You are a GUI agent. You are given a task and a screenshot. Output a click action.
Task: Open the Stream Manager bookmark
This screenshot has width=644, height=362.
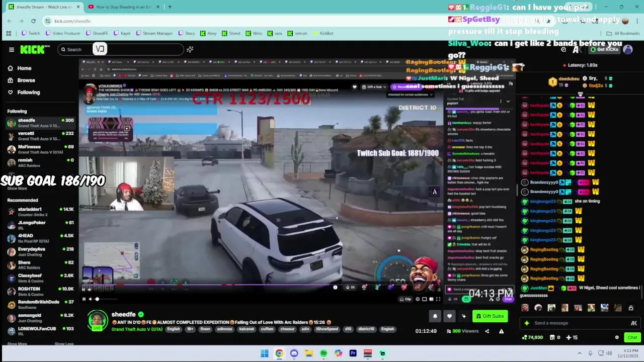pyautogui.click(x=153, y=33)
